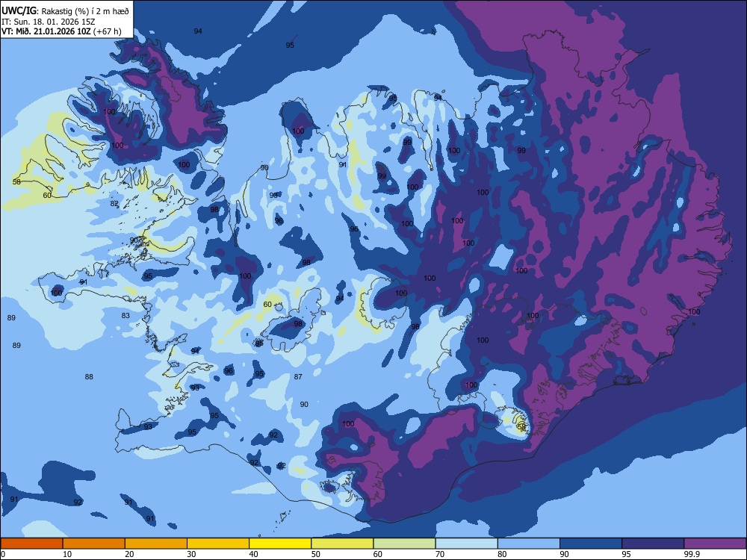Click the valid time 'VT: Mið. 21.01.2026 10Z (+67 h)'
The image size is (747, 560).
coord(61,31)
